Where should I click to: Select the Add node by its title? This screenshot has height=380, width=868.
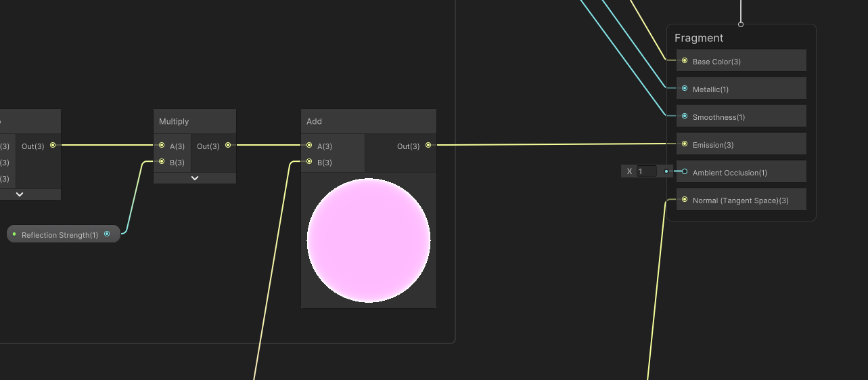[315, 121]
